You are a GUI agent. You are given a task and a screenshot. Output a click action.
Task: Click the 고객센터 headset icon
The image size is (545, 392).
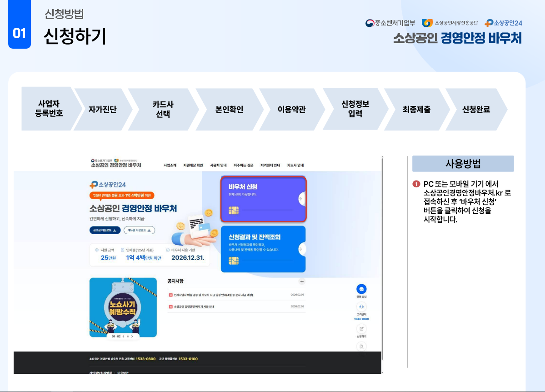361,307
